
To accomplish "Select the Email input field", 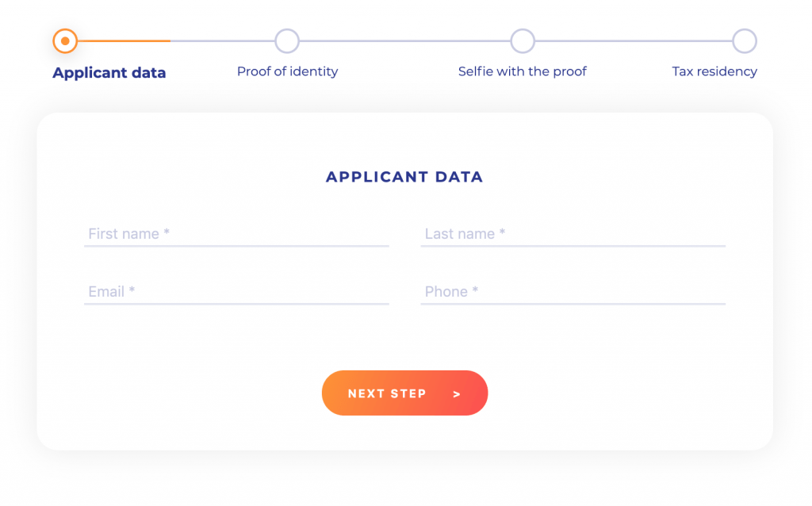I will (236, 292).
